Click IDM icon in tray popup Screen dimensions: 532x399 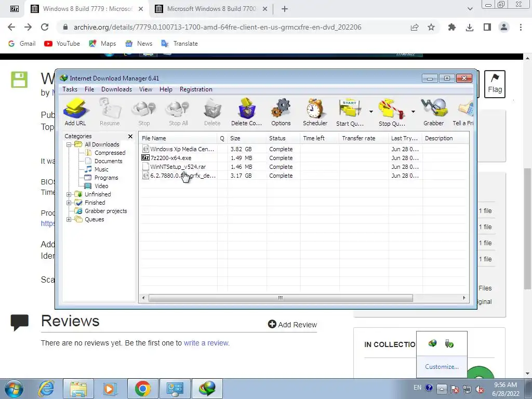pos(432,343)
